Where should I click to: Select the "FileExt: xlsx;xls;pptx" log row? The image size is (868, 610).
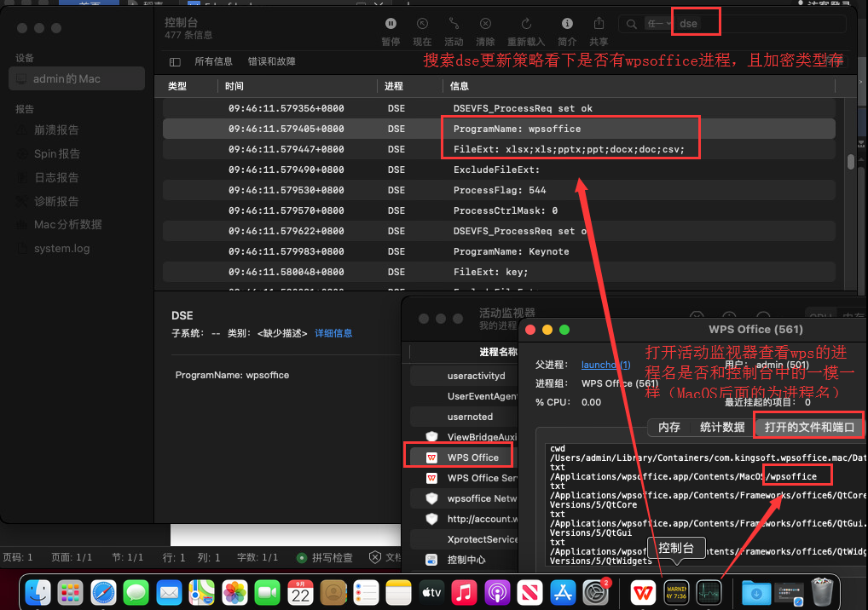pyautogui.click(x=499, y=149)
